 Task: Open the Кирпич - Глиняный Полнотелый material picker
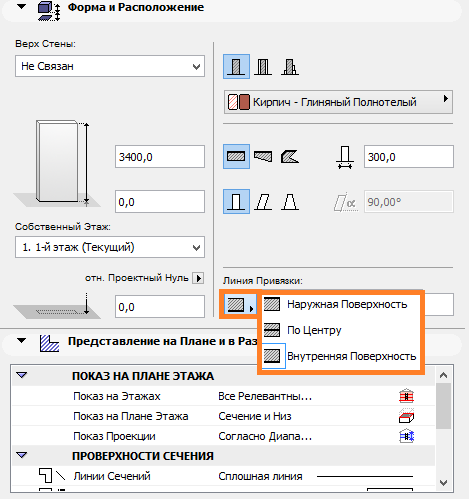click(x=338, y=102)
